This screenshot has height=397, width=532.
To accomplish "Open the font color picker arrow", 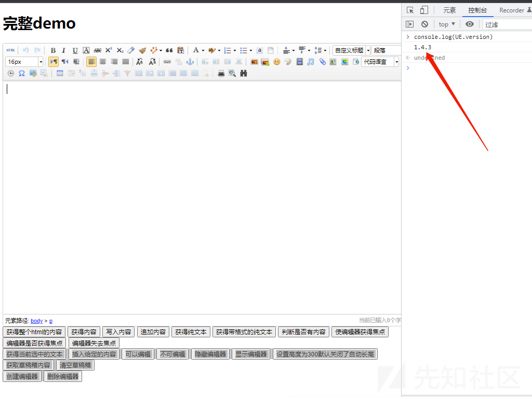I will click(x=203, y=50).
